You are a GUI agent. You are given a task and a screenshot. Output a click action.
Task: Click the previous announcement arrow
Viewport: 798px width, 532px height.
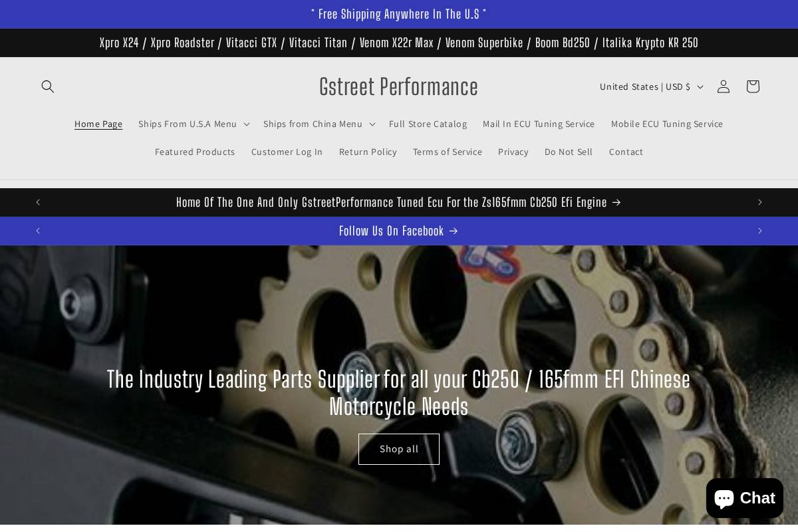tap(38, 202)
